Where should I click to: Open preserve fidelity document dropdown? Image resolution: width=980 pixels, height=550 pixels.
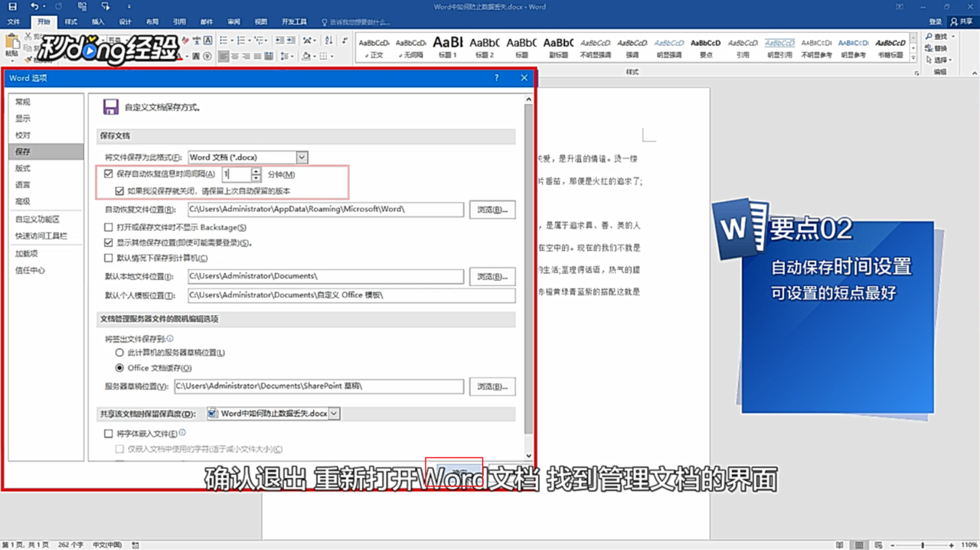[x=334, y=413]
